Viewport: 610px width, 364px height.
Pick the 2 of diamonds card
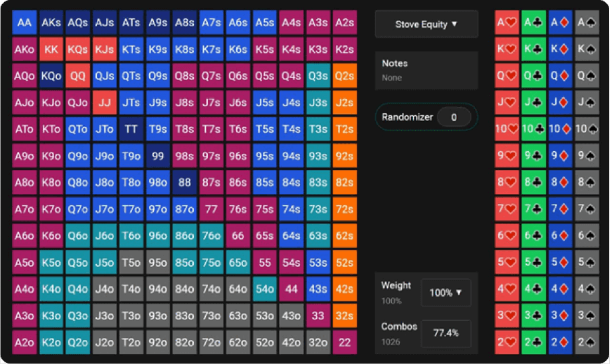click(560, 342)
